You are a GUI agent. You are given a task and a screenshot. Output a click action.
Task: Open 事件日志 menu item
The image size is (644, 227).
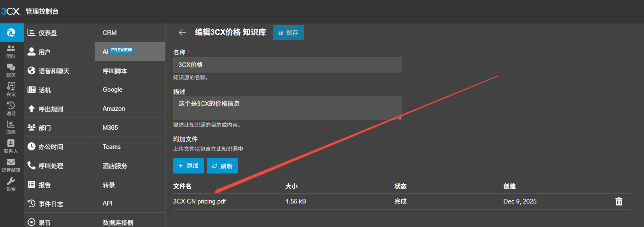(59, 204)
